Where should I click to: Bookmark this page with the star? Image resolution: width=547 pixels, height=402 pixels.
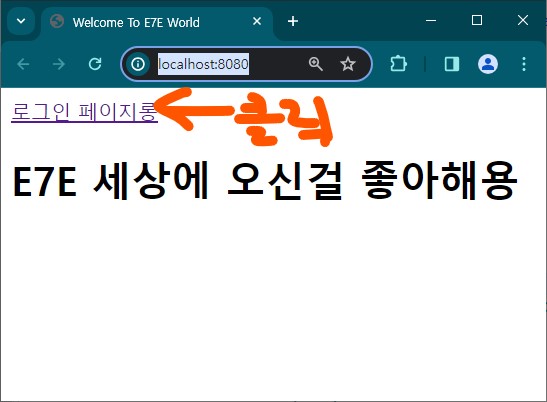347,64
